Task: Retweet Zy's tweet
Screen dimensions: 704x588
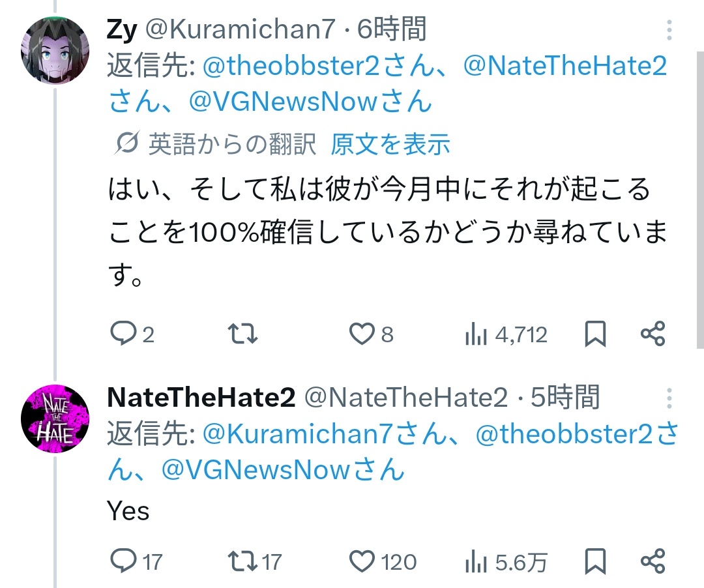Action: point(244,334)
